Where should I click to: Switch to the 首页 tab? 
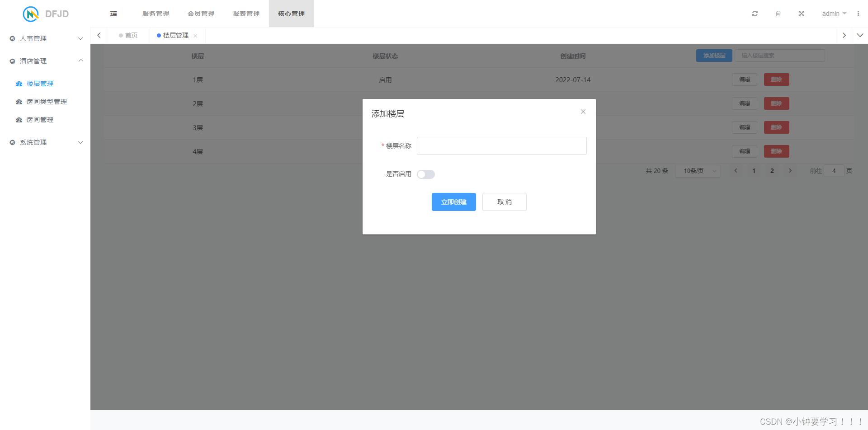click(x=128, y=35)
